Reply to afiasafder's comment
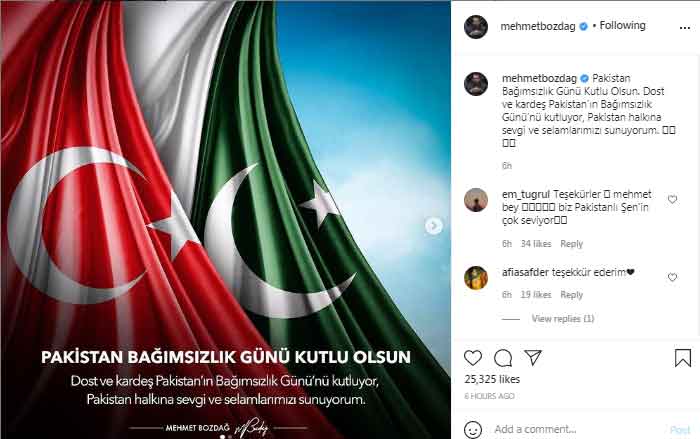The height and width of the screenshot is (439, 700). [571, 295]
